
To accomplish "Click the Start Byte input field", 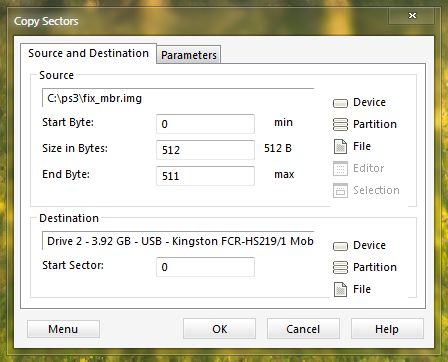I will point(205,124).
